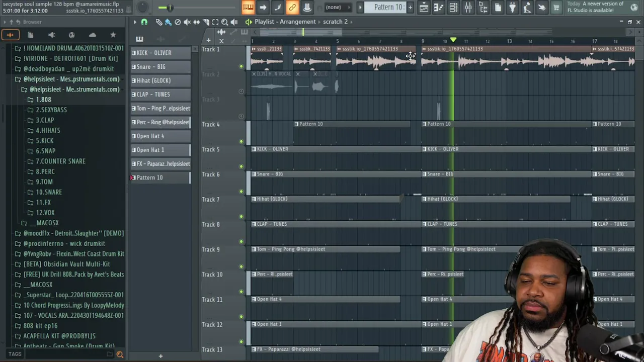Click the browser search magnifier icon
The image size is (644, 362).
pyautogui.click(x=120, y=354)
